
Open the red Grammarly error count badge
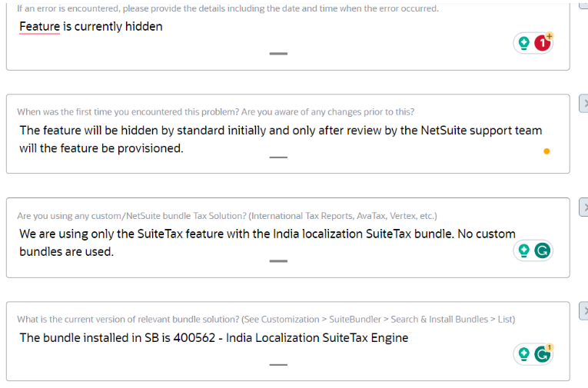(543, 43)
